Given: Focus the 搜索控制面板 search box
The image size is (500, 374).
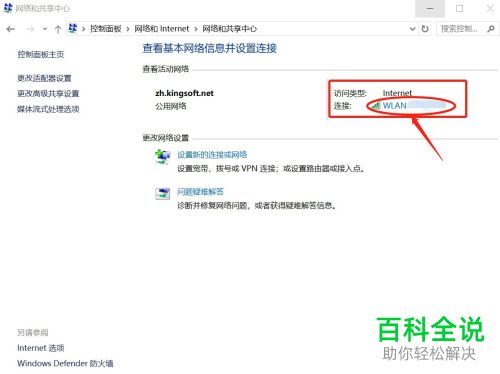Looking at the screenshot, I should pyautogui.click(x=468, y=29).
